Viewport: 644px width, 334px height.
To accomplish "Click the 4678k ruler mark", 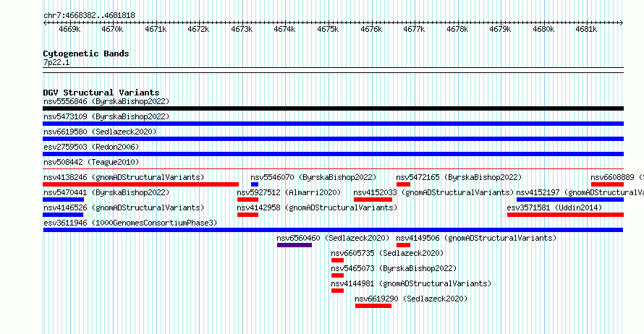I will (457, 29).
